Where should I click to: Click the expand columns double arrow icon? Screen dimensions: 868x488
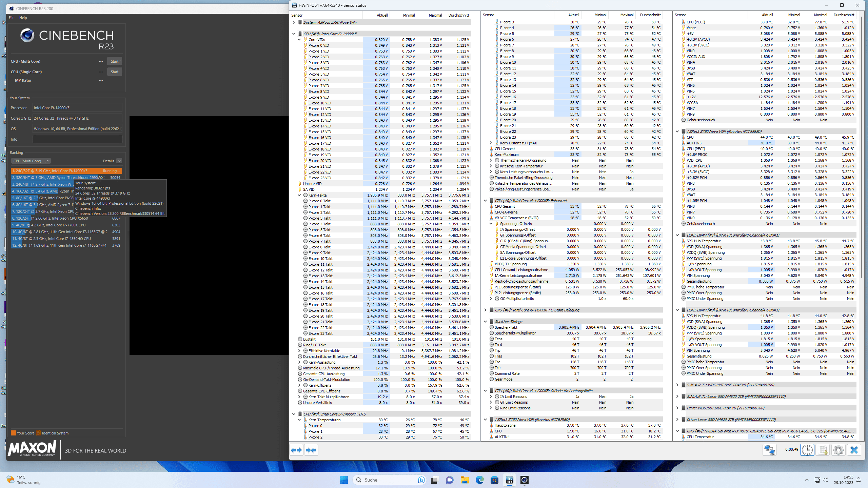click(297, 450)
